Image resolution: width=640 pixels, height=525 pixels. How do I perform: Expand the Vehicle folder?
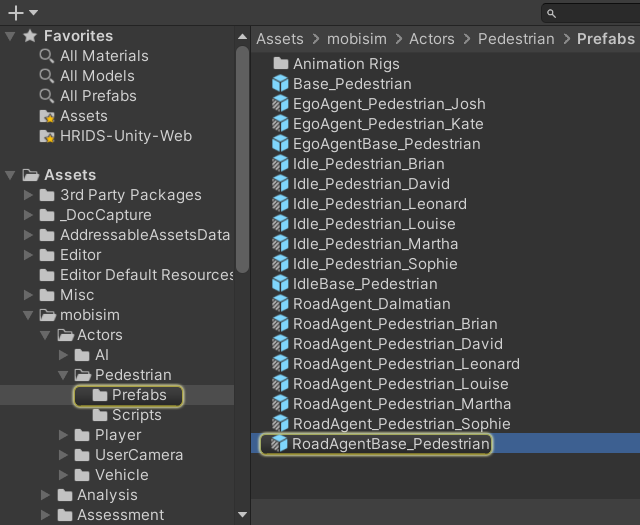(x=63, y=475)
